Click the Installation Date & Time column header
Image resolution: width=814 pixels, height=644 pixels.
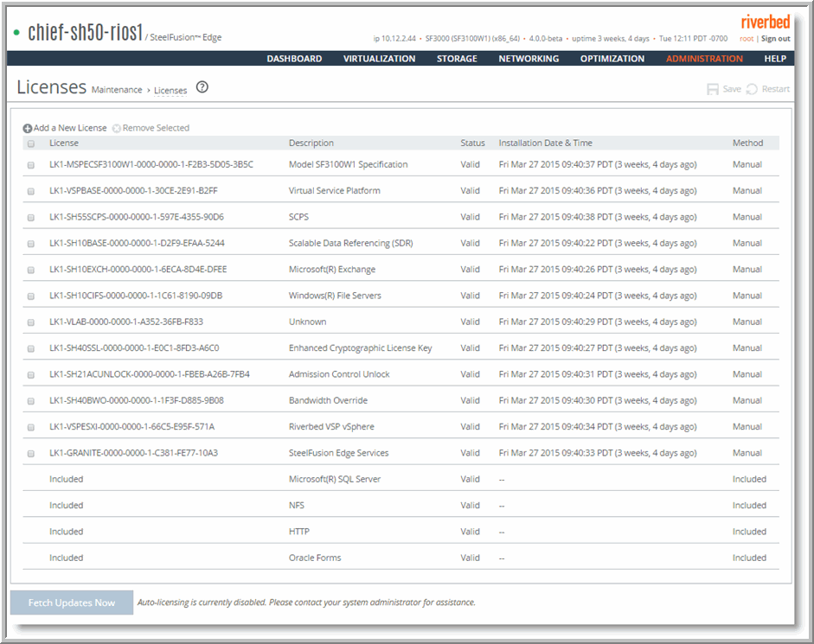545,143
